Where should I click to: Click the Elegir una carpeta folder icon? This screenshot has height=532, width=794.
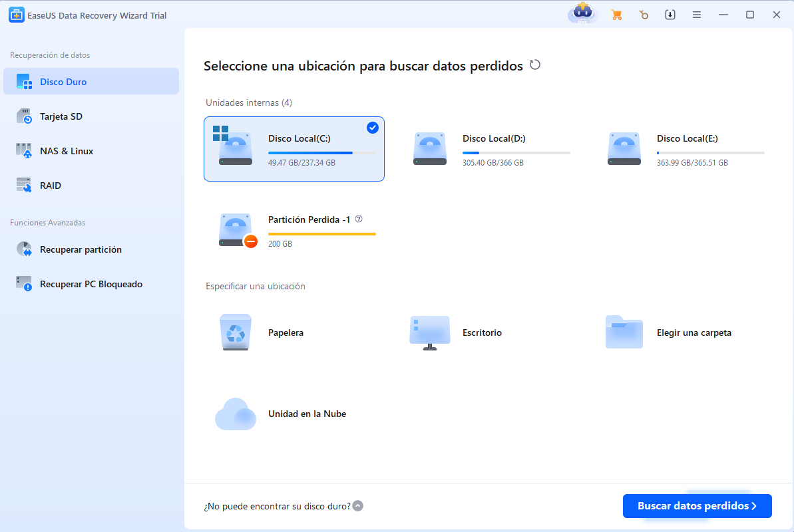coord(624,332)
